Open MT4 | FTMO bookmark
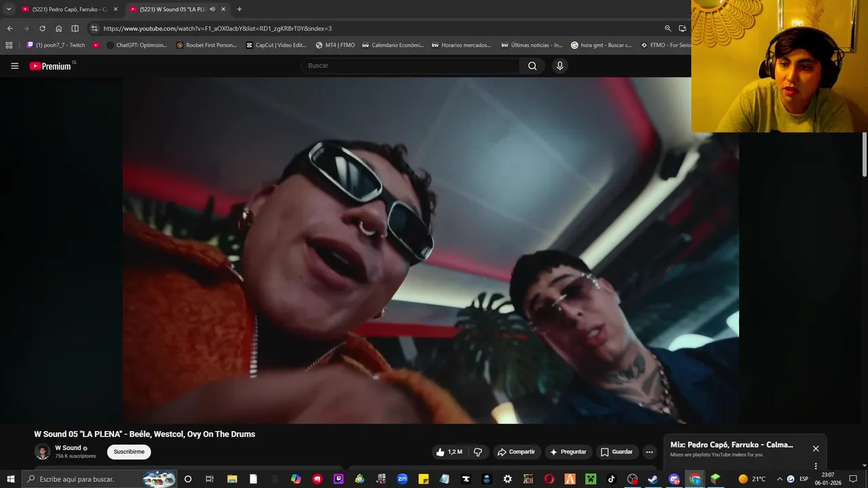Screen dimensions: 868x488 click(x=336, y=45)
